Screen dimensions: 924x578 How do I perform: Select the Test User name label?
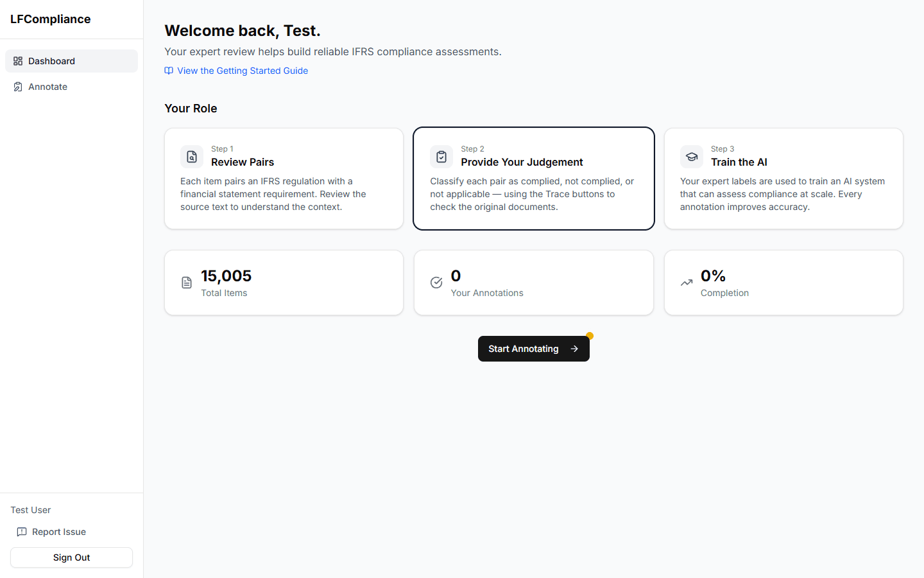pos(30,509)
